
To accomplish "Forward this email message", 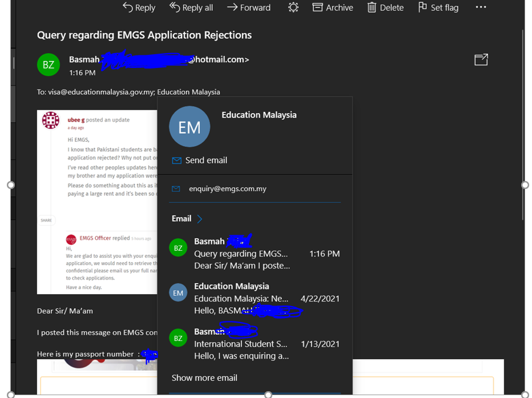I will 249,7.
